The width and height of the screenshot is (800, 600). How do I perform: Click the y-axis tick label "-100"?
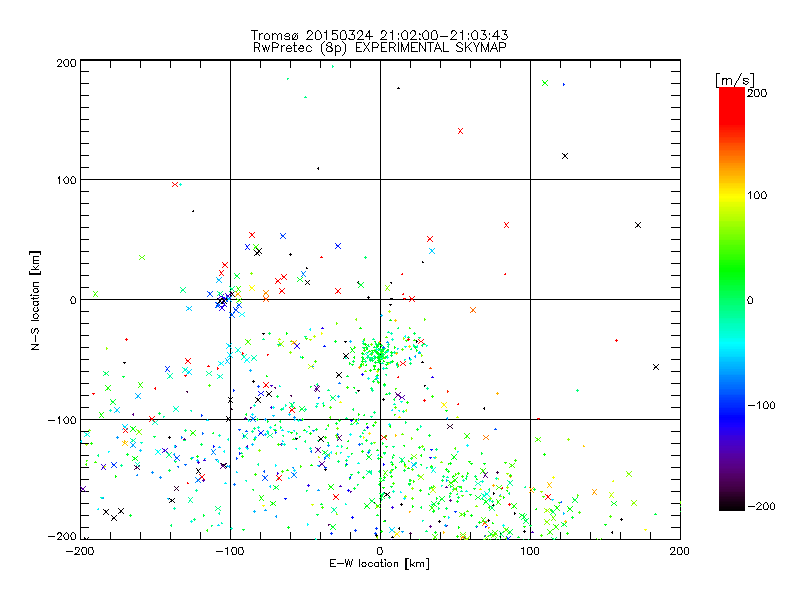pyautogui.click(x=62, y=420)
